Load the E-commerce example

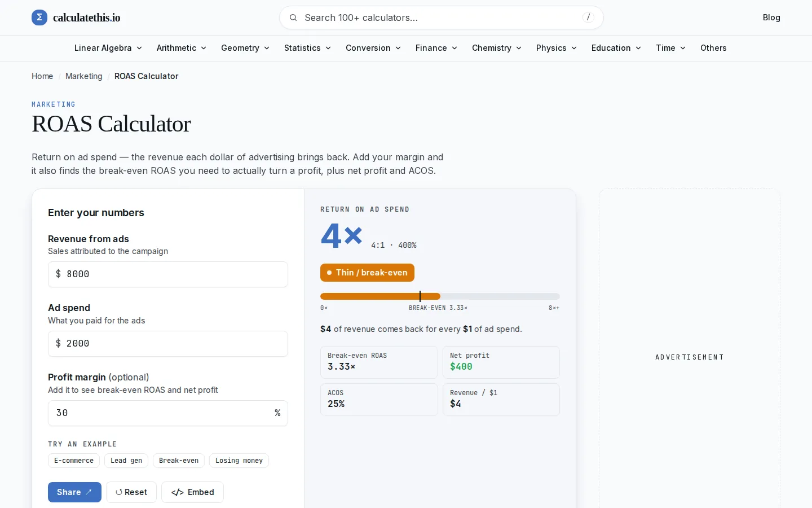(74, 461)
